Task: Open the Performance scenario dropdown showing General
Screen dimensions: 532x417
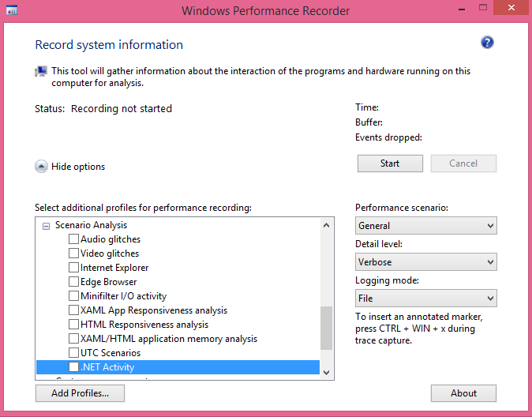Action: point(425,225)
